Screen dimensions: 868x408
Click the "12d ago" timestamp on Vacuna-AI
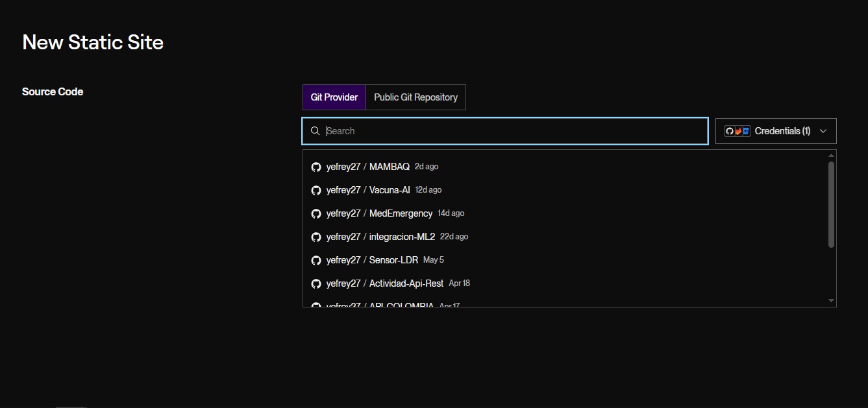(x=428, y=190)
